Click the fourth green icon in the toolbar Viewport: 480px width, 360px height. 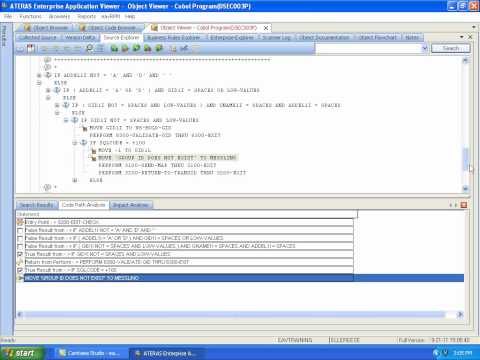pyautogui.click(x=148, y=48)
